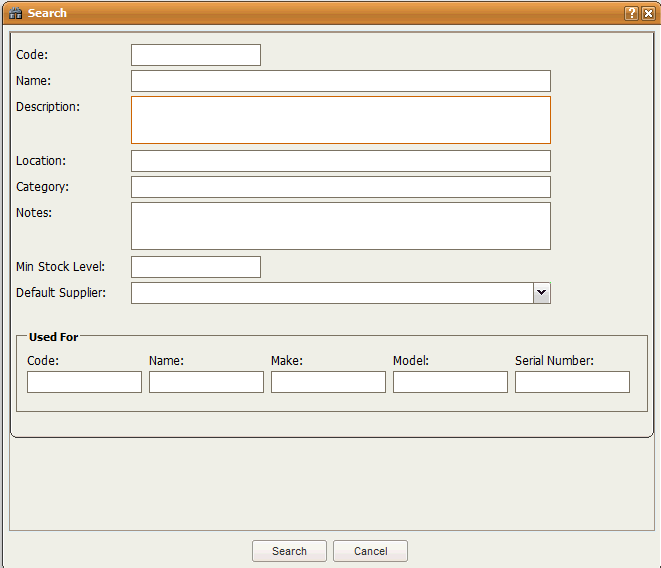The height and width of the screenshot is (568, 661).
Task: Click inside the Notes text area
Action: [x=340, y=226]
